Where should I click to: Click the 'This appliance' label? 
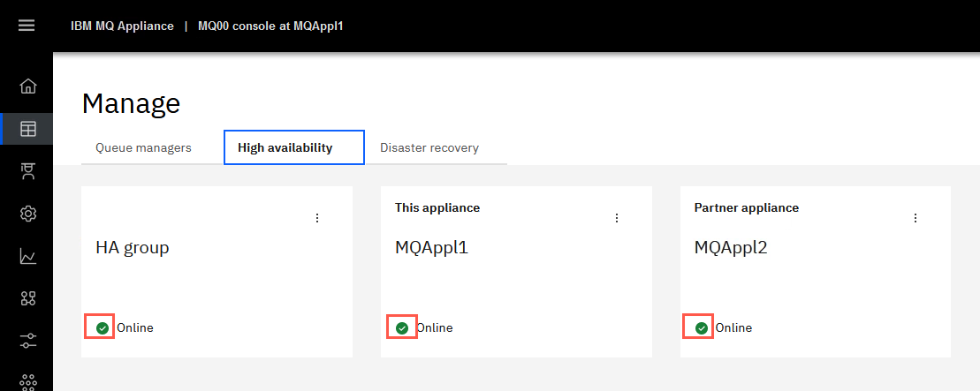coord(437,208)
